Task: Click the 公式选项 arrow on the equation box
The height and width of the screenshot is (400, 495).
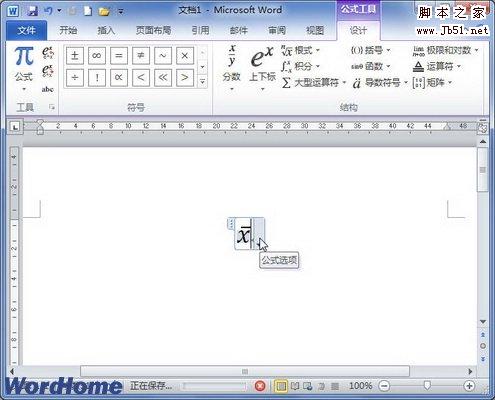Action: (x=259, y=233)
